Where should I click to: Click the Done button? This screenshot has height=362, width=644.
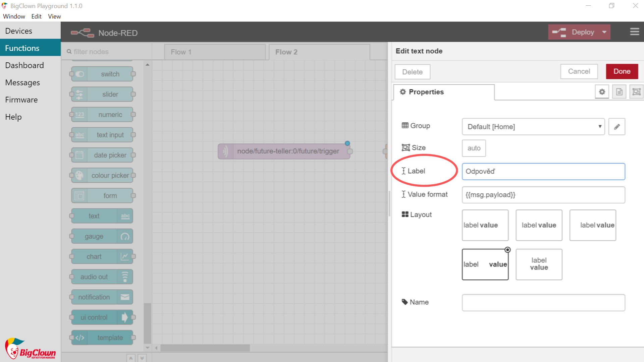point(622,71)
